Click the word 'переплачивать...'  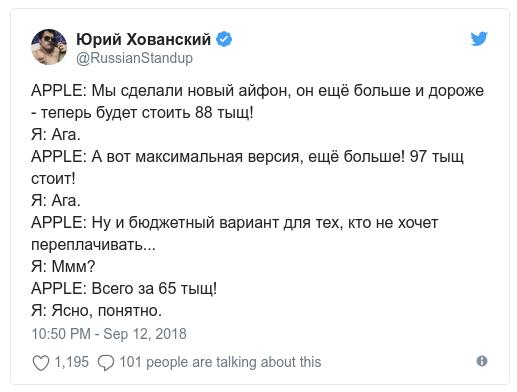tap(93, 245)
